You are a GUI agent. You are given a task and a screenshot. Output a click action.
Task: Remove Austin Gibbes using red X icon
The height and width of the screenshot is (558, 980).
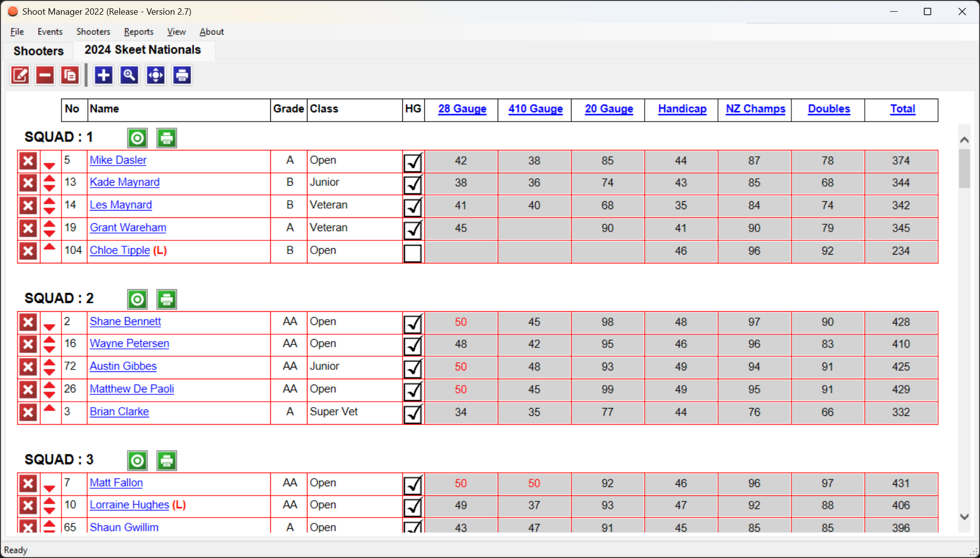pyautogui.click(x=28, y=367)
